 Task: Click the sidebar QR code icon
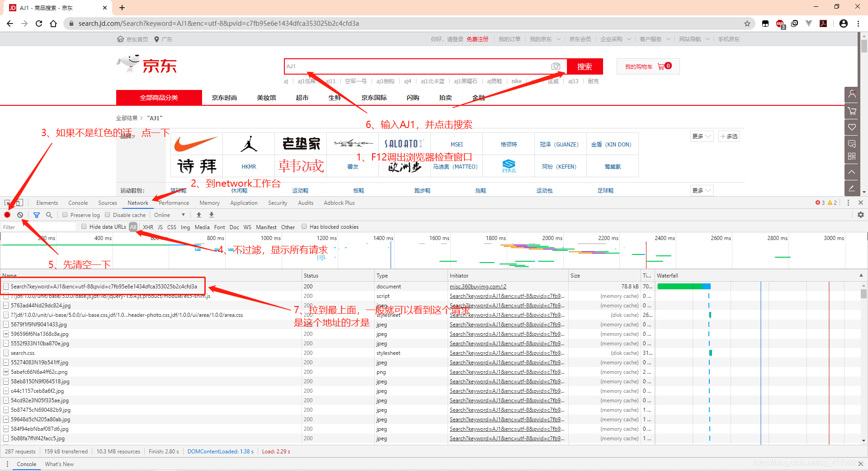(852, 156)
